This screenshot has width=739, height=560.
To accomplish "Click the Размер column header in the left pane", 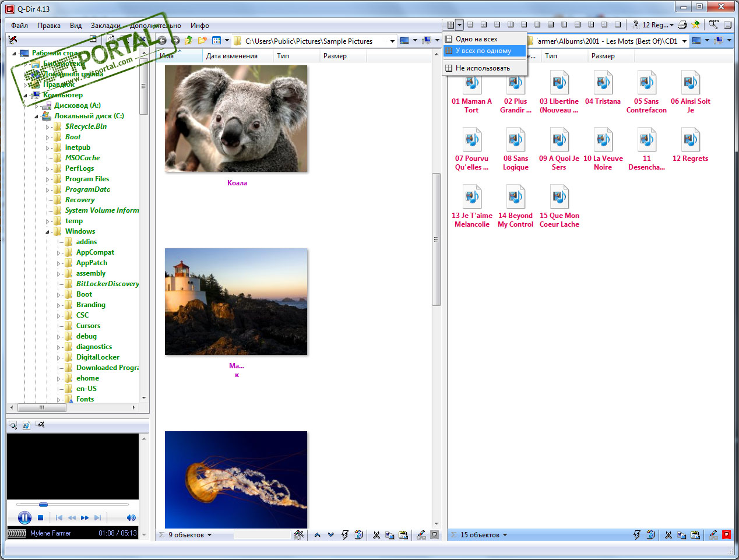I will point(343,56).
